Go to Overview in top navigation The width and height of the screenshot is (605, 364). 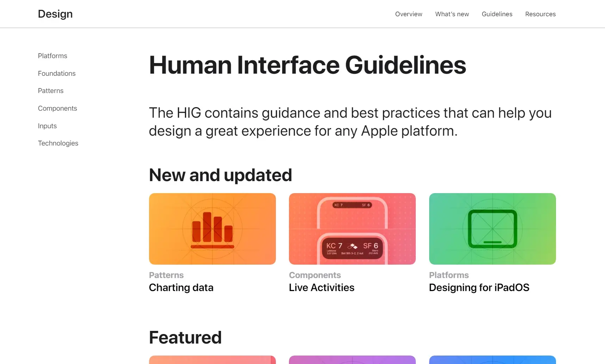[409, 14]
